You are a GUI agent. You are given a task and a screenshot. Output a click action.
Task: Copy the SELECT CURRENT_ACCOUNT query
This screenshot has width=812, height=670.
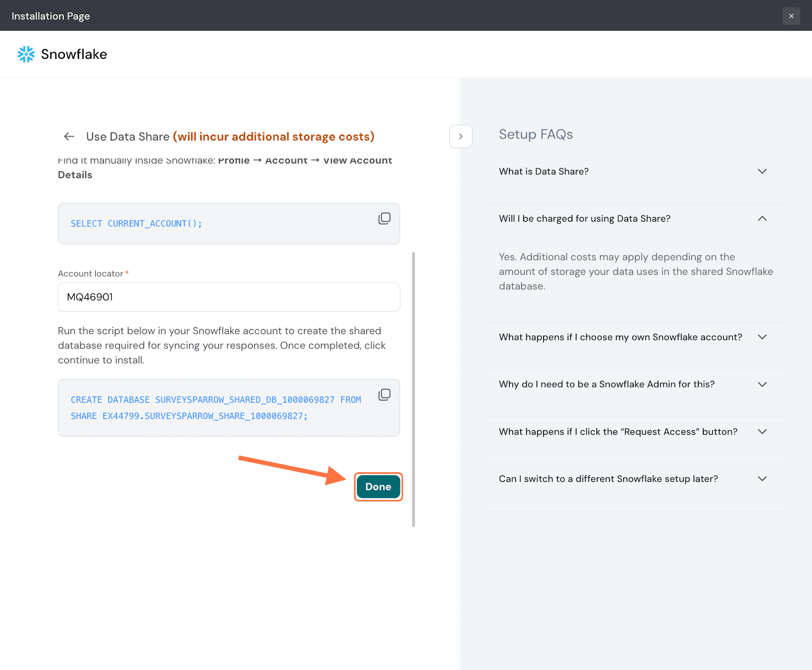pyautogui.click(x=384, y=219)
